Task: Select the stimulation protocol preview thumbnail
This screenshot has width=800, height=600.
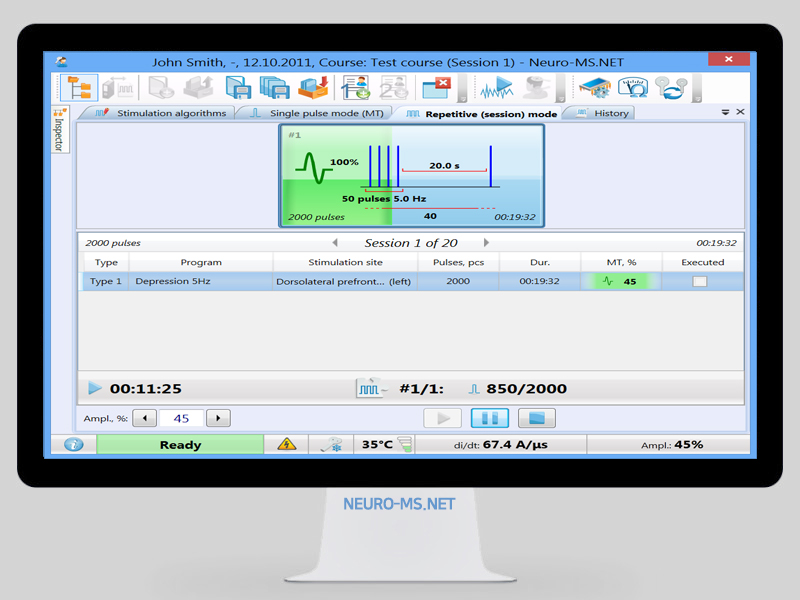Action: (411, 175)
